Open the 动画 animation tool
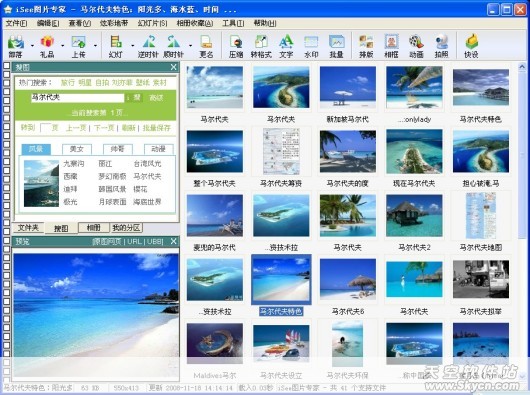 tap(416, 46)
